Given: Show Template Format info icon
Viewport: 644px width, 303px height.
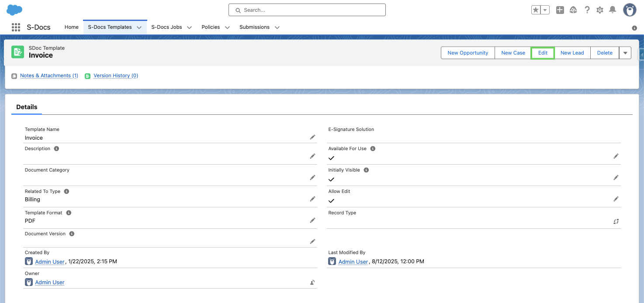Looking at the screenshot, I should coord(69,213).
